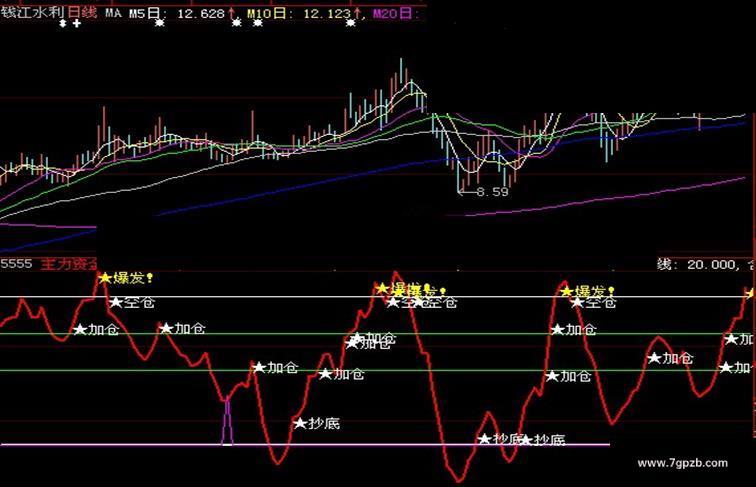This screenshot has height=487, width=756.
Task: Click the star marker below M5日
Action: 160,23
